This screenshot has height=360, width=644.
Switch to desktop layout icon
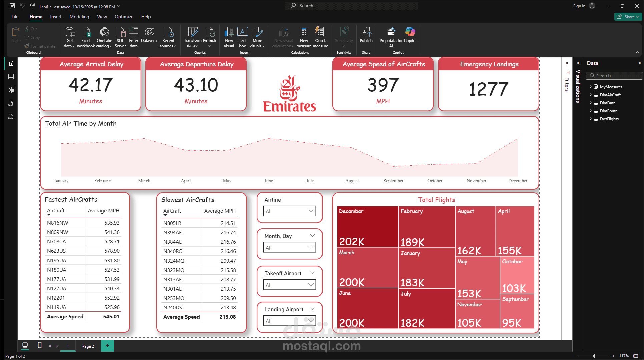[x=25, y=345]
